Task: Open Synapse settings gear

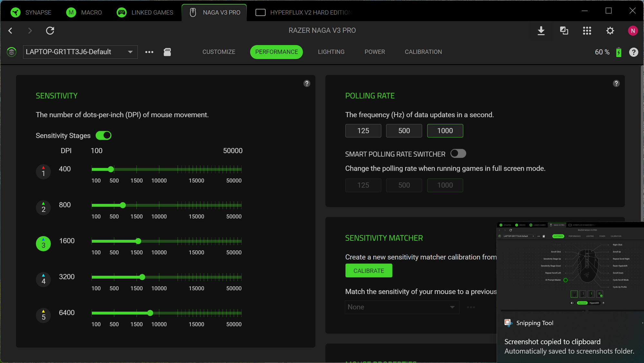Action: click(x=610, y=31)
